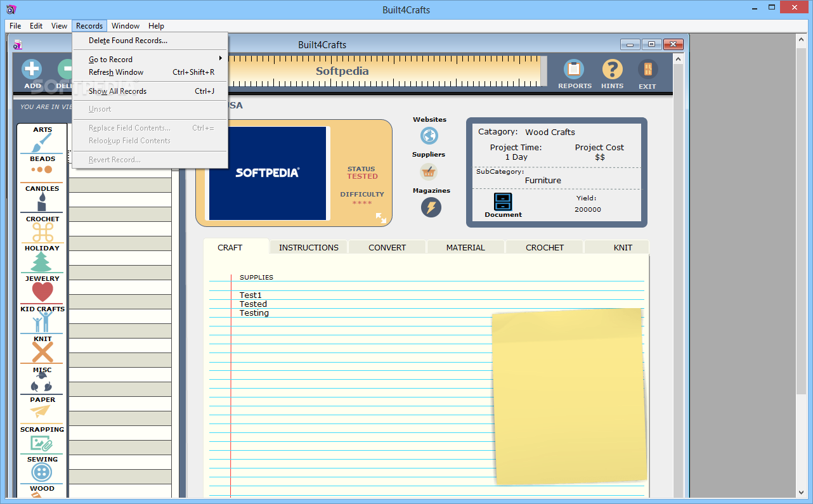Click the Testing supplies line
This screenshot has width=813, height=504.
254,313
